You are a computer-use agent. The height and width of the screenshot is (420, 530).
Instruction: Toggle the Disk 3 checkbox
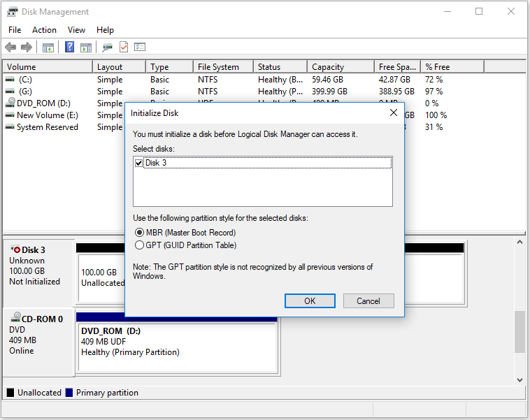(138, 164)
